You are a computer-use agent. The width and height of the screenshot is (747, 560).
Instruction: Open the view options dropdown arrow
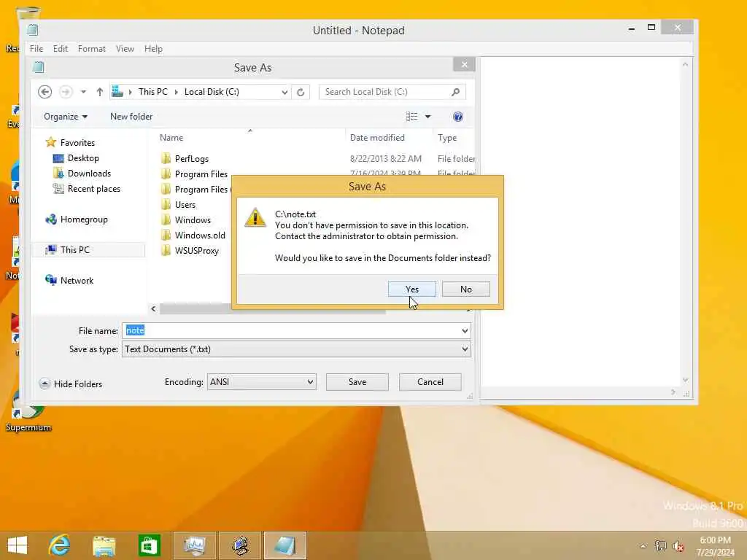click(427, 117)
